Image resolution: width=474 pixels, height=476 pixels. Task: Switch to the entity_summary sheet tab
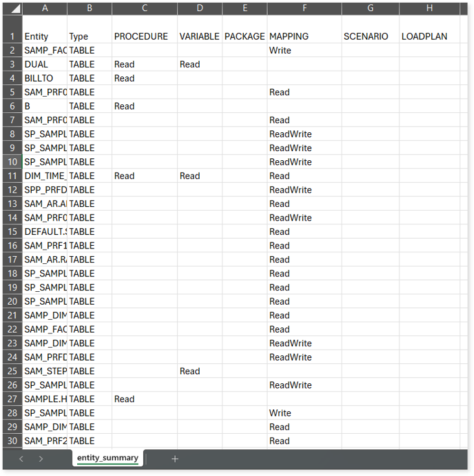pyautogui.click(x=108, y=458)
